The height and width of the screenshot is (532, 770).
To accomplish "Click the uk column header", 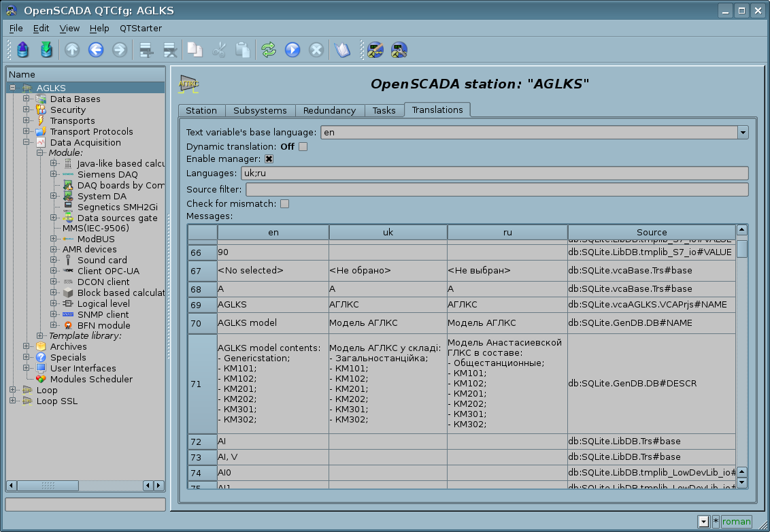I will point(388,232).
